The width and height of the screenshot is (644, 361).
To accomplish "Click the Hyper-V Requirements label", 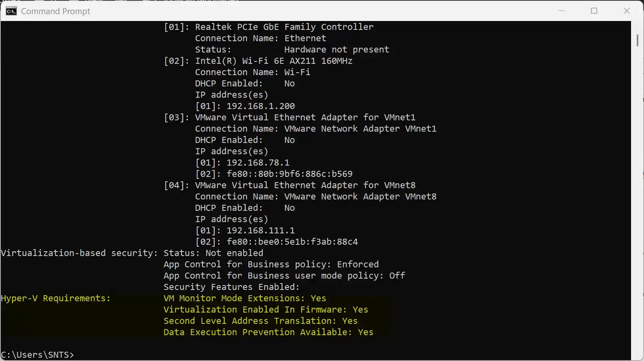I will click(x=55, y=298).
